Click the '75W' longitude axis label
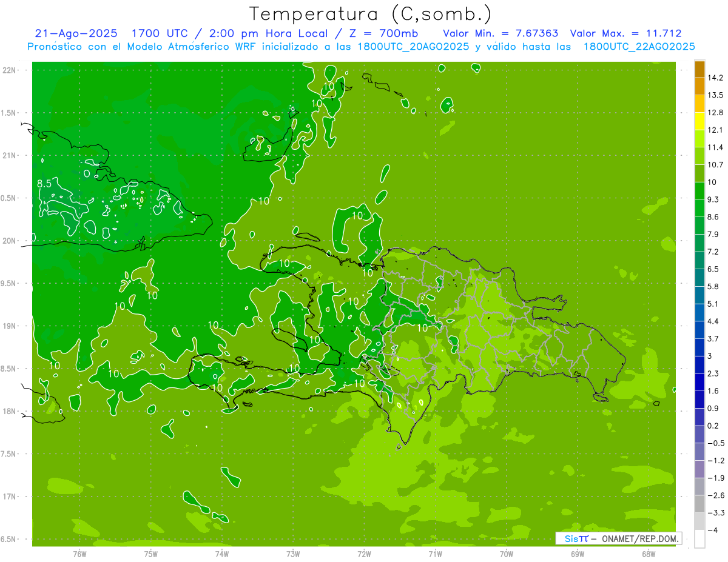 pyautogui.click(x=151, y=554)
